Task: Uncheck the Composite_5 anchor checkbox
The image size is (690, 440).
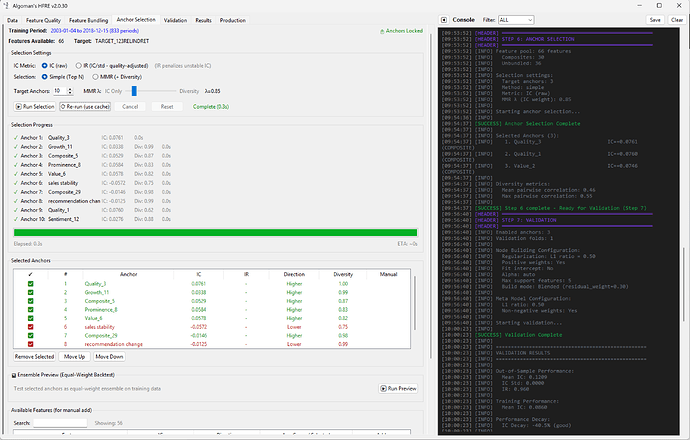Action: (30, 301)
